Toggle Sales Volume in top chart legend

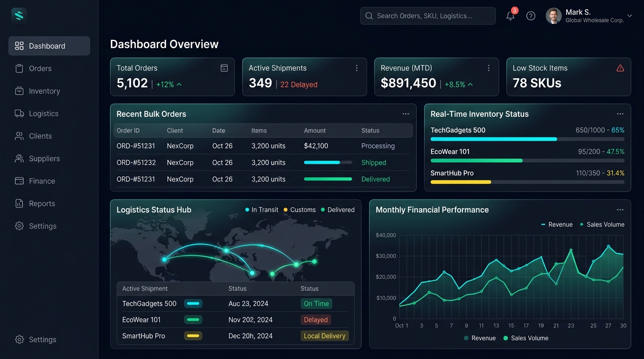(602, 224)
